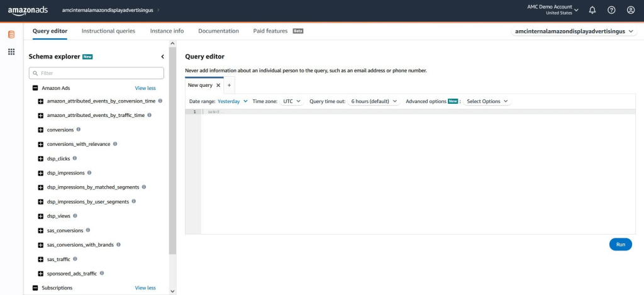The height and width of the screenshot is (295, 644).
Task: Open the help question mark icon
Action: (611, 10)
